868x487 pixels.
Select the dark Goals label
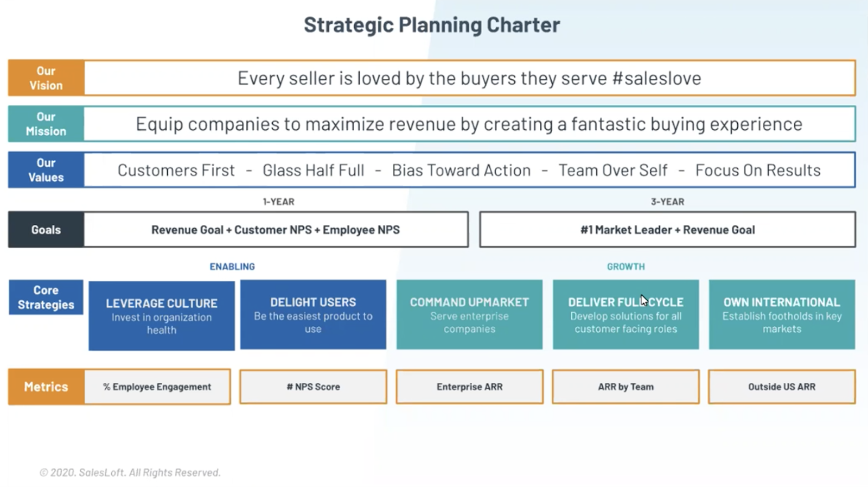click(46, 230)
